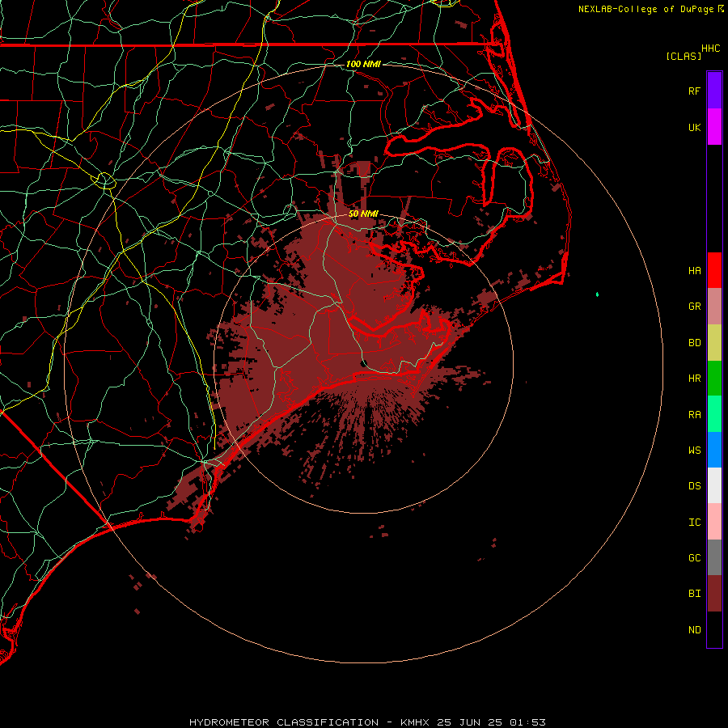Click the small green rain echo offshore

[597, 294]
